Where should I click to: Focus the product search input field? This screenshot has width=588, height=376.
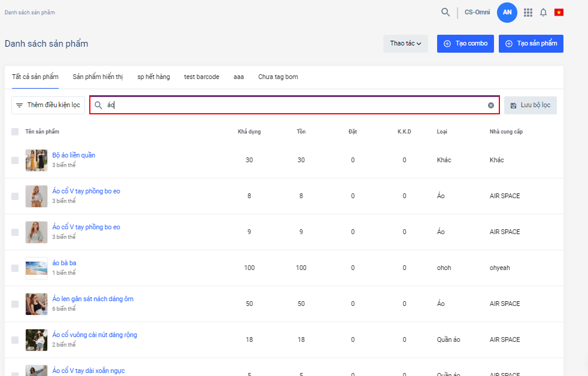[x=293, y=105]
